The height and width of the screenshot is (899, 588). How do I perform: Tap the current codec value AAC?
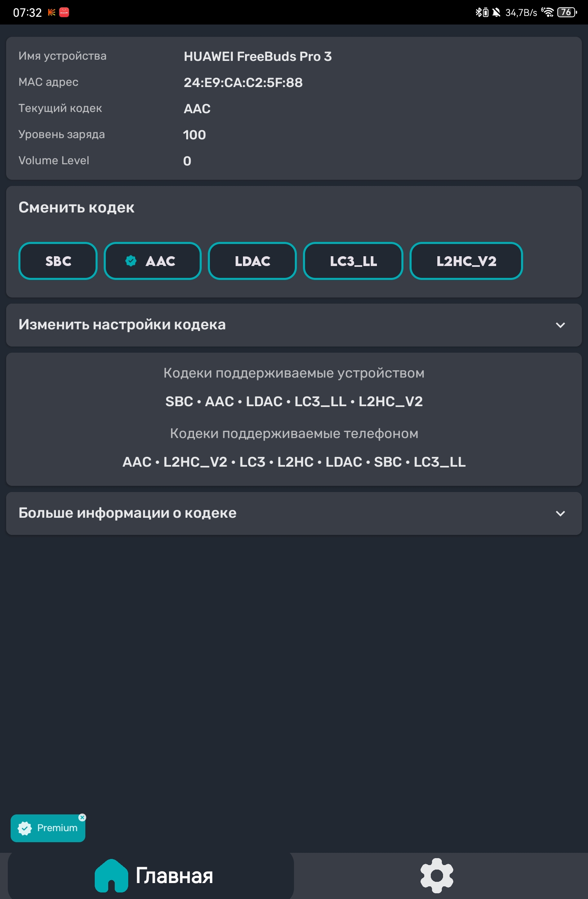[x=197, y=109]
